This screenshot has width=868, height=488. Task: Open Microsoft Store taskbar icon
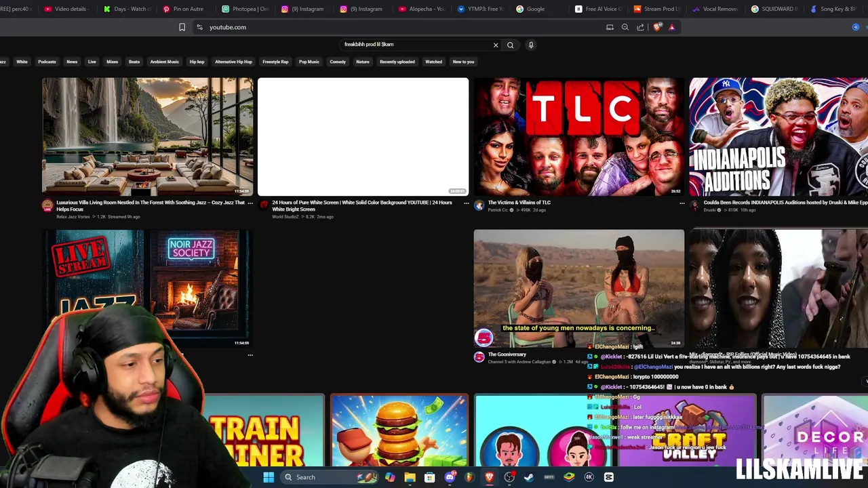pyautogui.click(x=429, y=477)
